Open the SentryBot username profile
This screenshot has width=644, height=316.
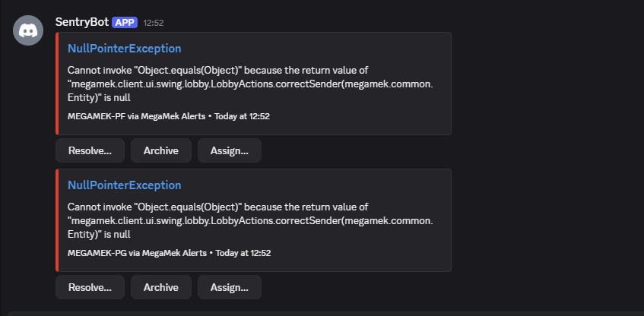click(81, 22)
